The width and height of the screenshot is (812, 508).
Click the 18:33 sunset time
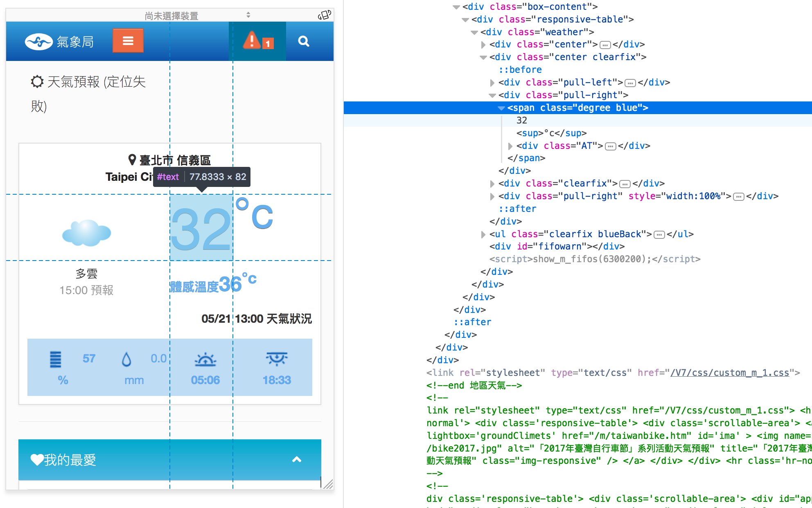point(277,380)
